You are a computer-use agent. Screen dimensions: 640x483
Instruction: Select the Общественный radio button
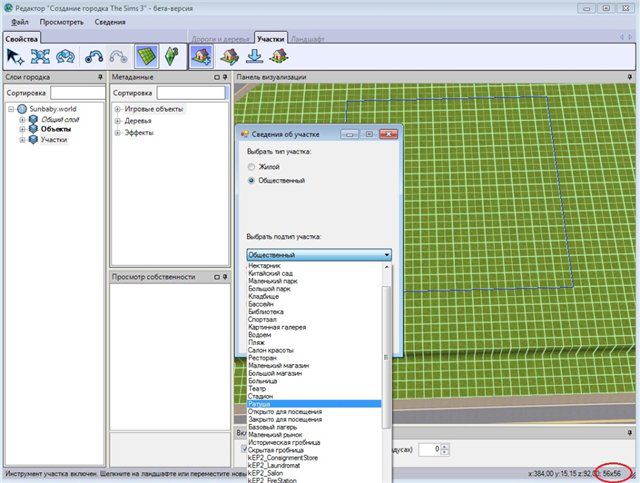coord(251,181)
